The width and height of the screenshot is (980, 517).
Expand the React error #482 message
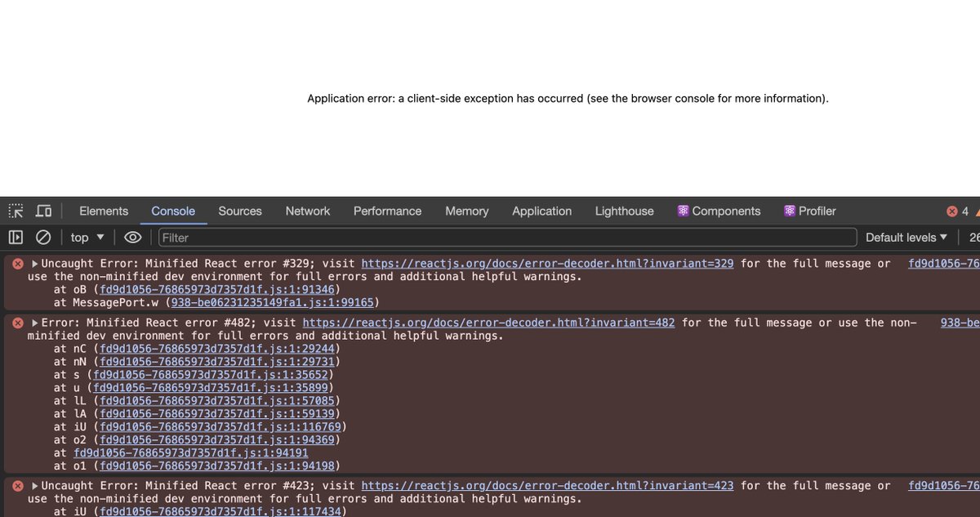[x=35, y=323]
